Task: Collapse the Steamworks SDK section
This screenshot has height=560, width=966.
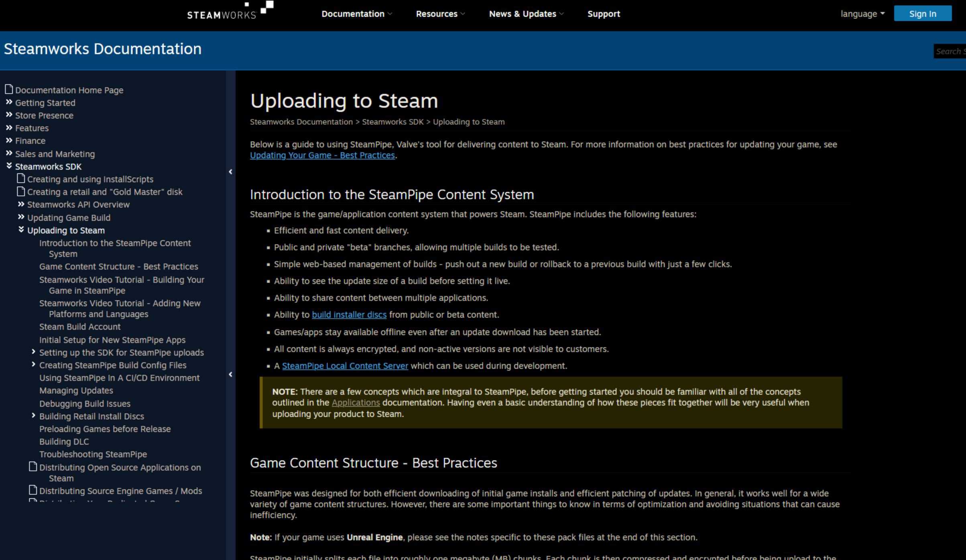Action: [x=9, y=166]
